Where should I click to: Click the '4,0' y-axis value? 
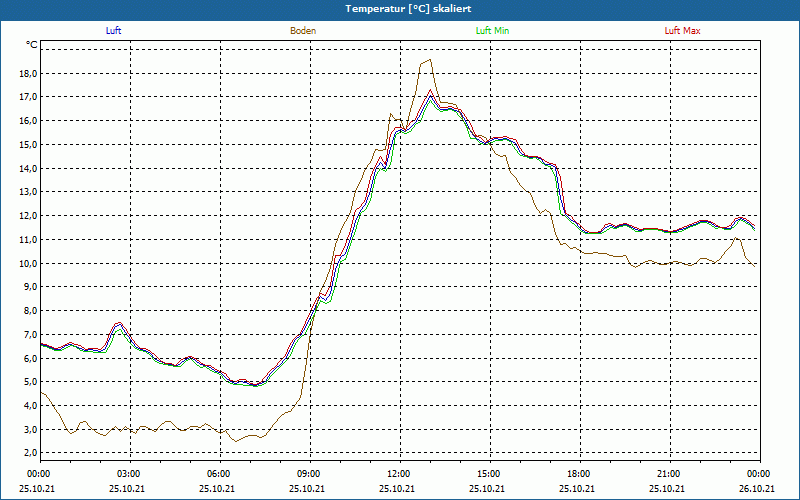pos(30,406)
